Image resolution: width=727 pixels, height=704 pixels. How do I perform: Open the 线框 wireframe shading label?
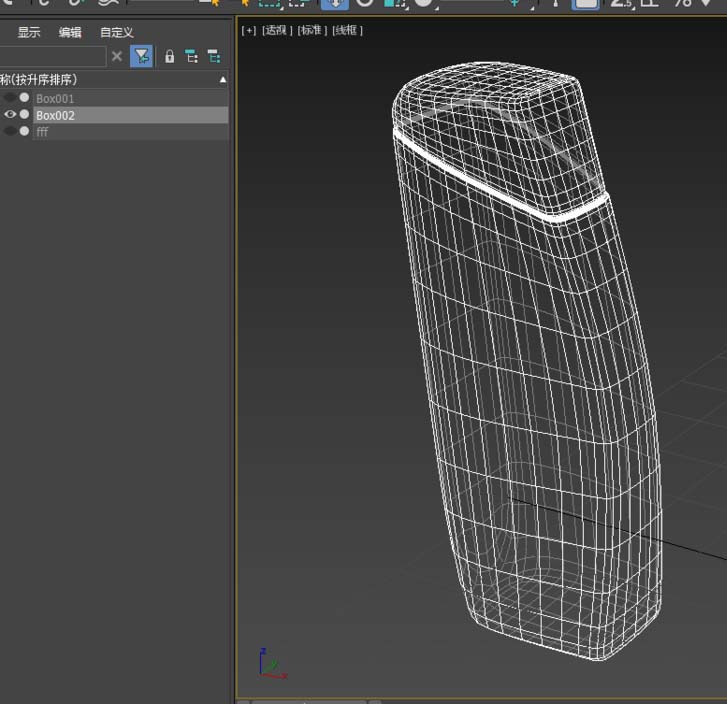click(x=347, y=31)
